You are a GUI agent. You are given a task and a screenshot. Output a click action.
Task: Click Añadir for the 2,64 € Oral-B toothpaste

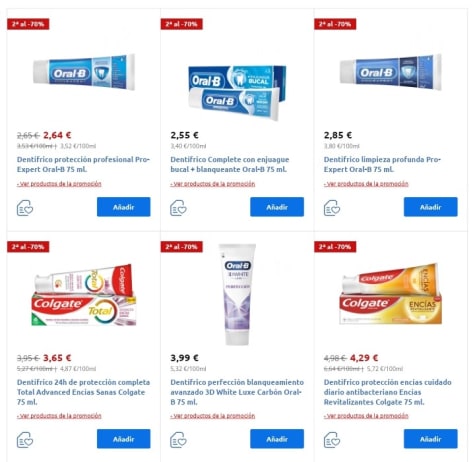(x=124, y=207)
